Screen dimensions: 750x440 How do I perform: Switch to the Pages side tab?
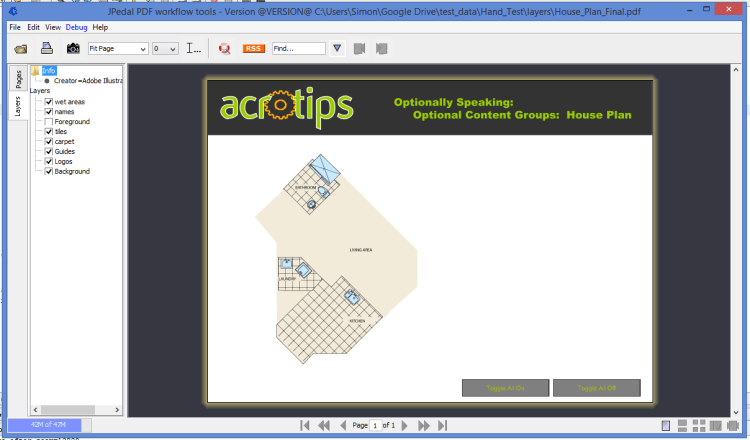[x=18, y=79]
